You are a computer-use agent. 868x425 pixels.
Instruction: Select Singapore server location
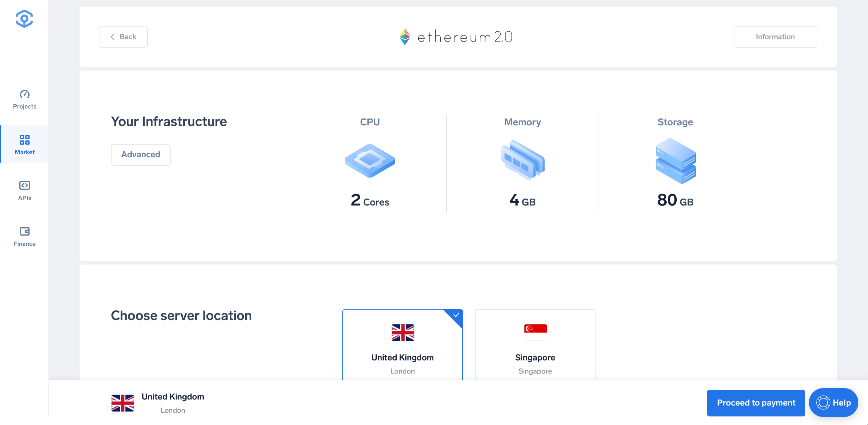tap(535, 345)
